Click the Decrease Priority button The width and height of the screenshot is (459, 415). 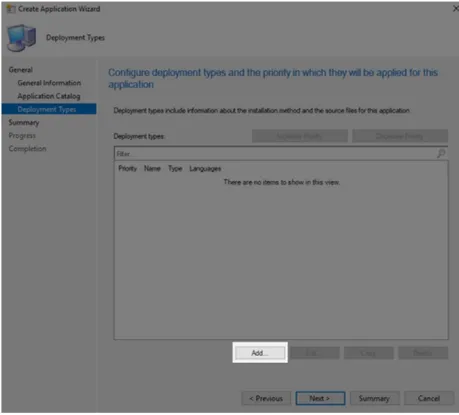click(400, 136)
